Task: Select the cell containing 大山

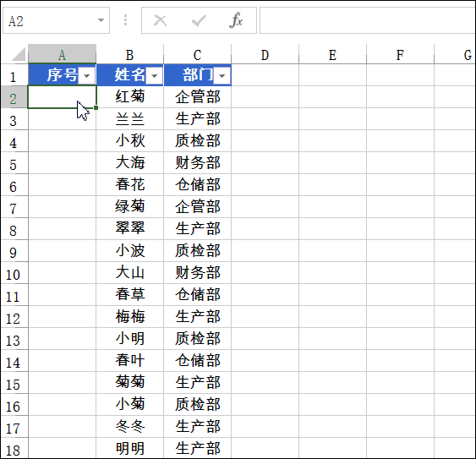Action: point(130,273)
